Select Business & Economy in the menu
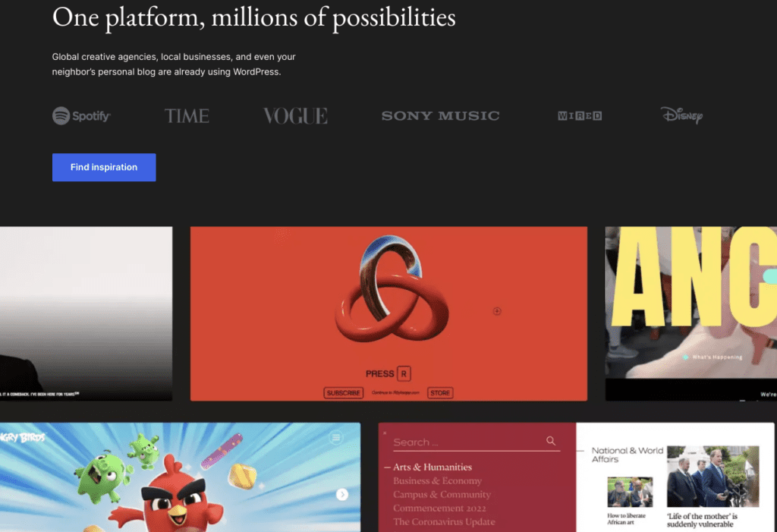The width and height of the screenshot is (777, 532). click(x=437, y=481)
